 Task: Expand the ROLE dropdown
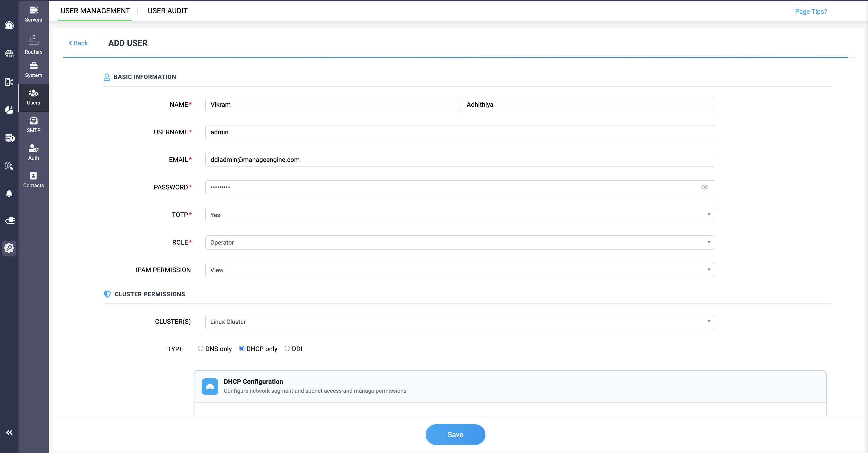[x=460, y=243]
